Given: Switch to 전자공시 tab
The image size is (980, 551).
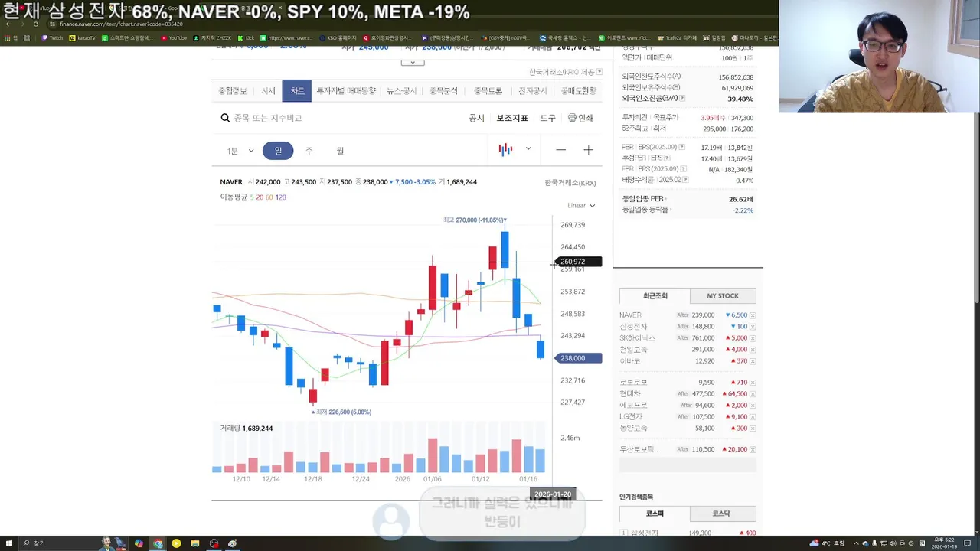Looking at the screenshot, I should [x=533, y=91].
